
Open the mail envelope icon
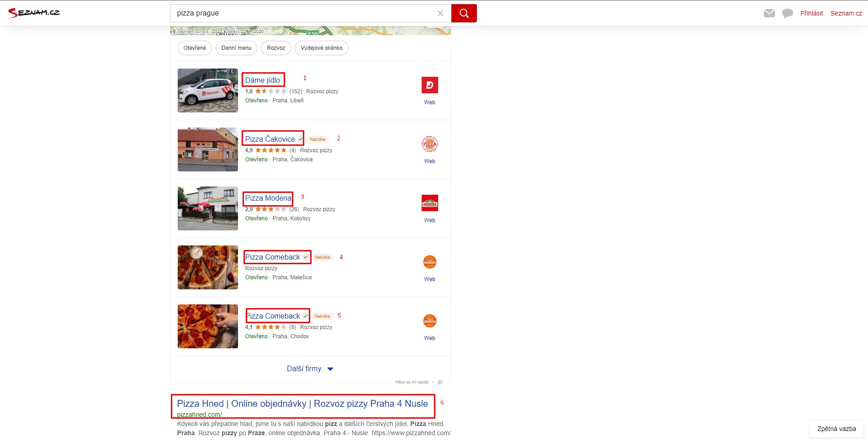click(769, 13)
